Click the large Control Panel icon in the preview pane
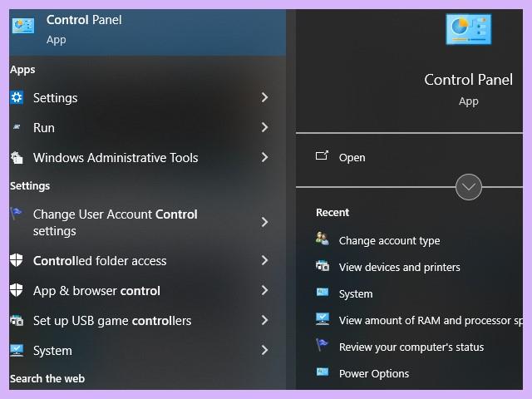Screen dimensions: 532x399 (468, 29)
